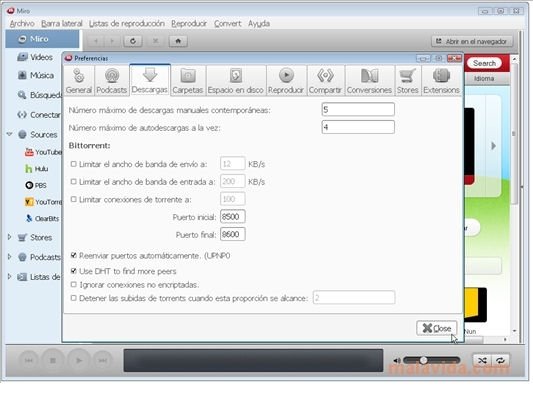The image size is (533, 399).
Task: Adjust the volume slider knob
Action: click(x=423, y=360)
